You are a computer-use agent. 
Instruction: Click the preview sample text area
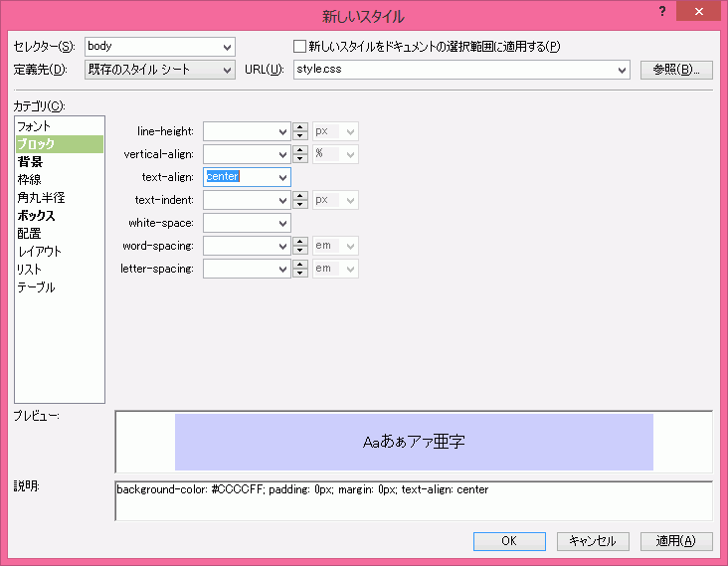[x=414, y=442]
